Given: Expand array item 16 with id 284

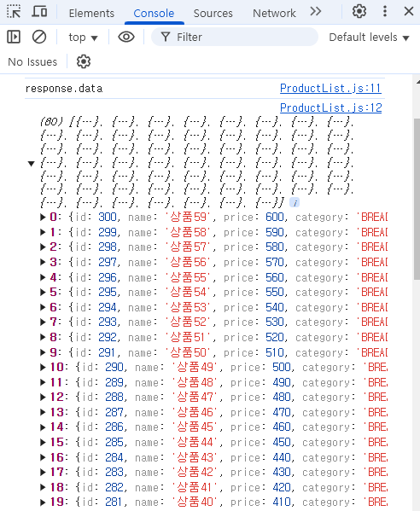Looking at the screenshot, I should click(43, 457).
